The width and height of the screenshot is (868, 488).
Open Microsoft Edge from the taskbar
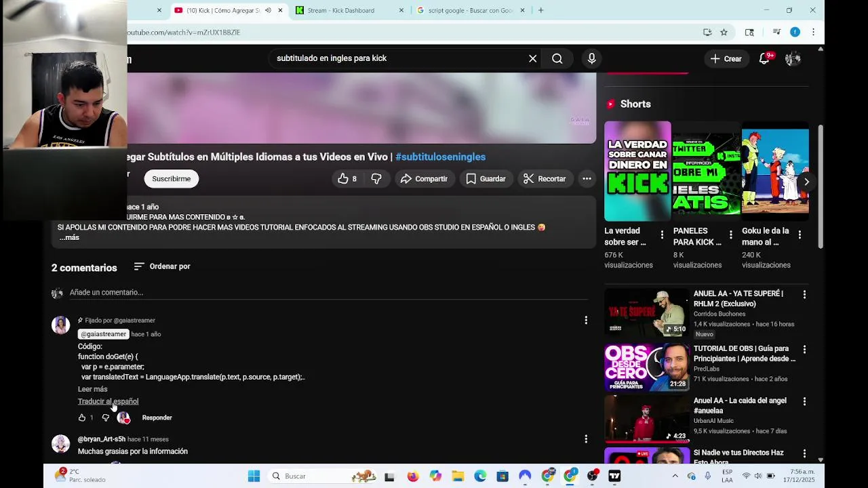(x=480, y=476)
